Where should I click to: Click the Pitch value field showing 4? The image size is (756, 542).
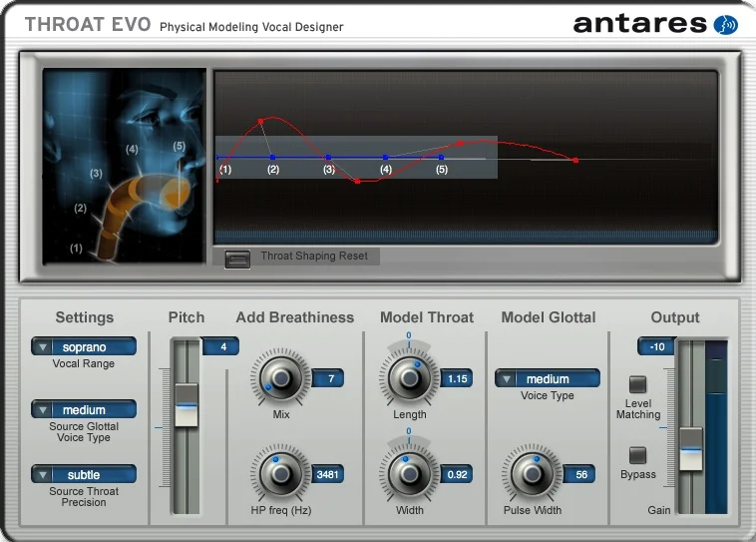[x=220, y=346]
